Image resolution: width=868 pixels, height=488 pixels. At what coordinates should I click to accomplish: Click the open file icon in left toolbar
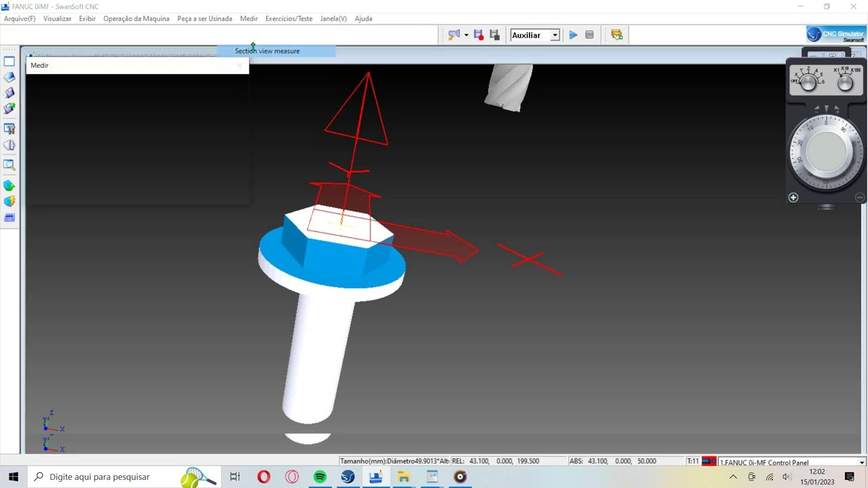pos(9,77)
